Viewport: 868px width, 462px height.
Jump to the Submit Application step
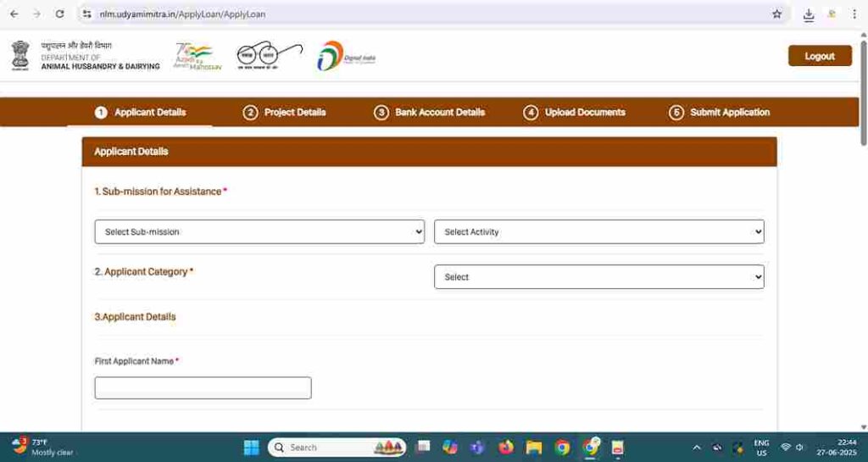[x=720, y=112]
